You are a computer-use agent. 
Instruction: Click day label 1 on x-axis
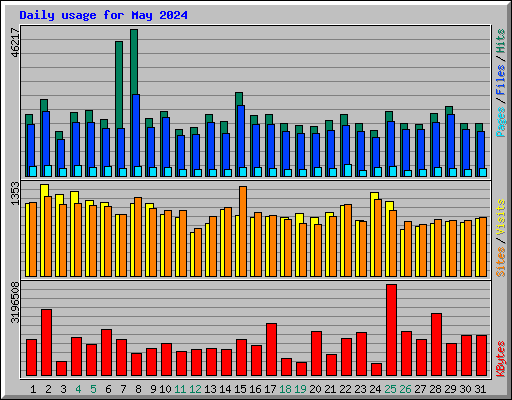pyautogui.click(x=33, y=389)
